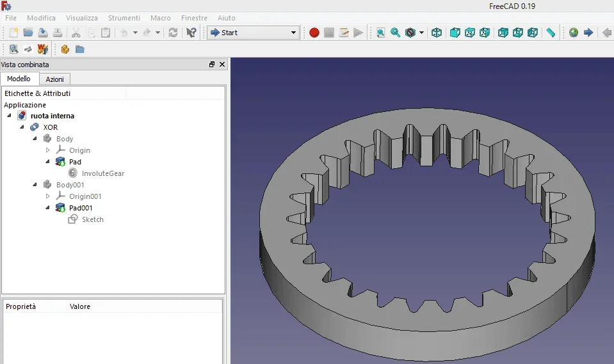Click the Fit Selection magnifier icon
Image resolution: width=614 pixels, height=364 pixels.
point(396,33)
